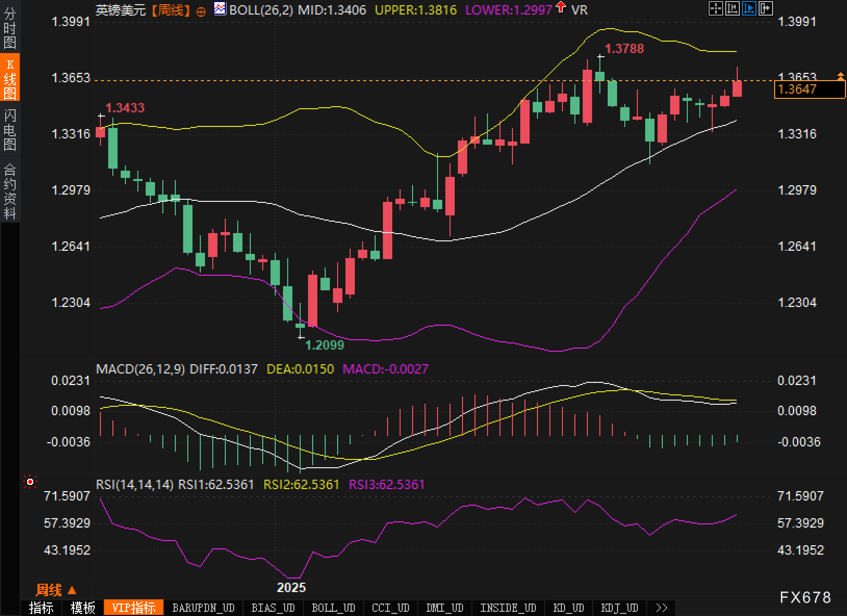Click the red up arrow beside LOWER value

pyautogui.click(x=561, y=8)
